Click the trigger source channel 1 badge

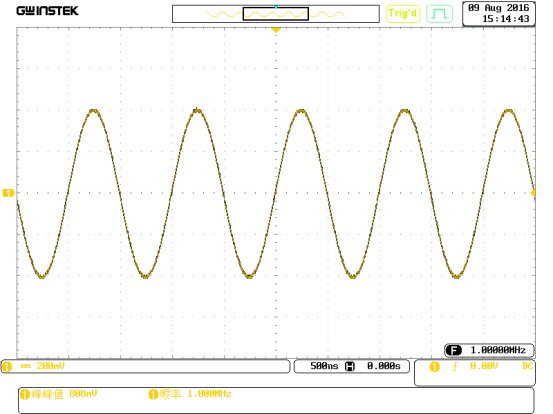pyautogui.click(x=434, y=367)
